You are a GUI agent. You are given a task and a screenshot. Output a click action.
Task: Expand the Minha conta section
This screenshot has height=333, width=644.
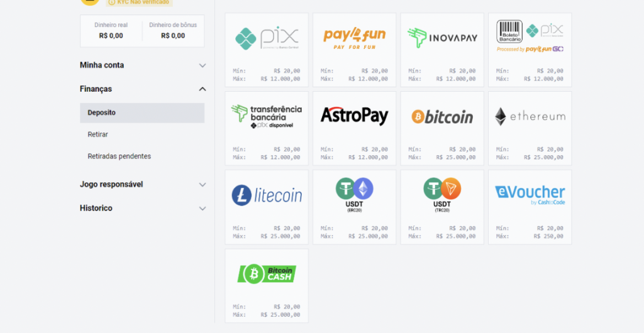[143, 65]
